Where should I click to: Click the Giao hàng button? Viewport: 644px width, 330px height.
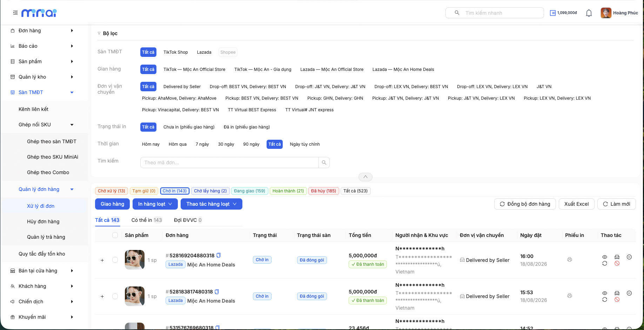pos(112,204)
